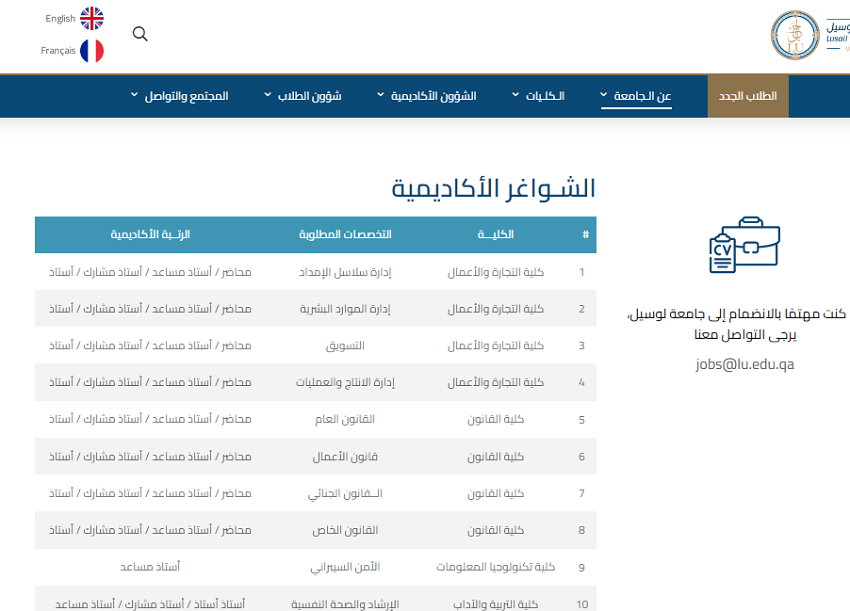
Task: Click the jobs@lu.edu.qa email address
Action: pos(744,364)
